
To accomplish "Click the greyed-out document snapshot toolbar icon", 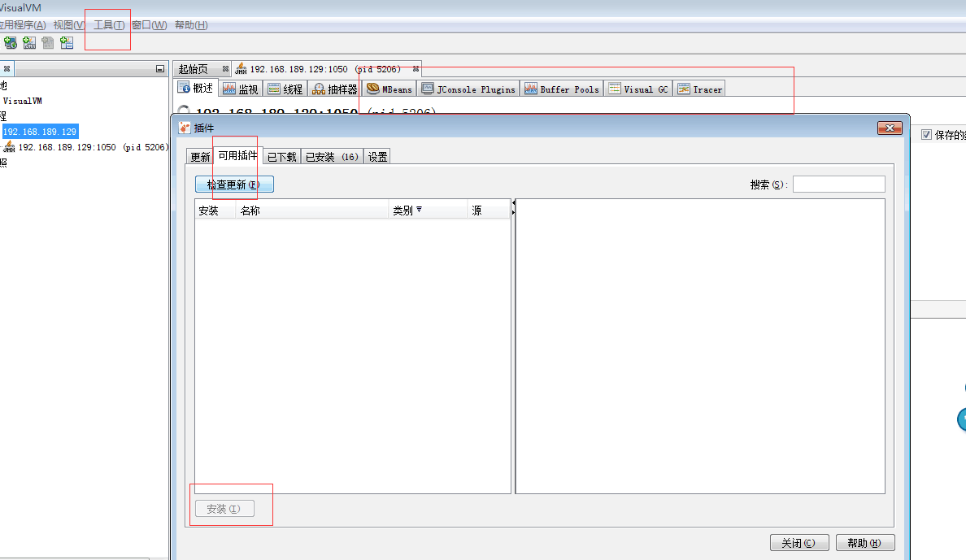I will click(x=47, y=42).
